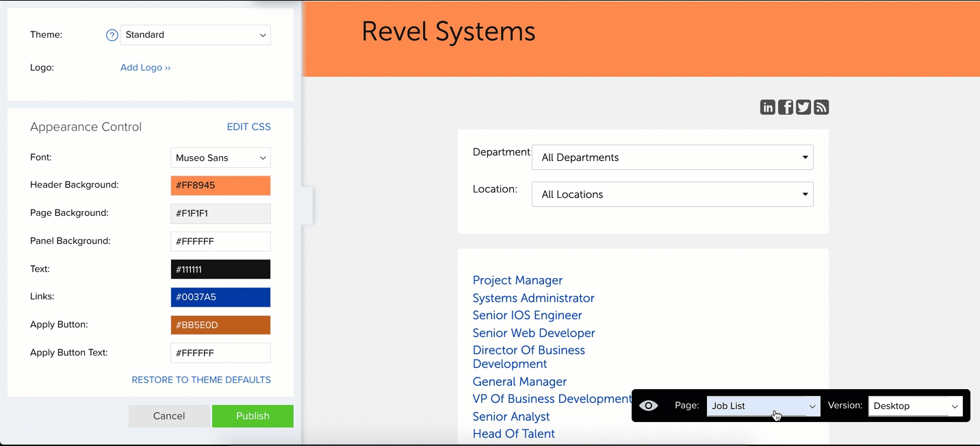Open the RSS feed icon

821,107
